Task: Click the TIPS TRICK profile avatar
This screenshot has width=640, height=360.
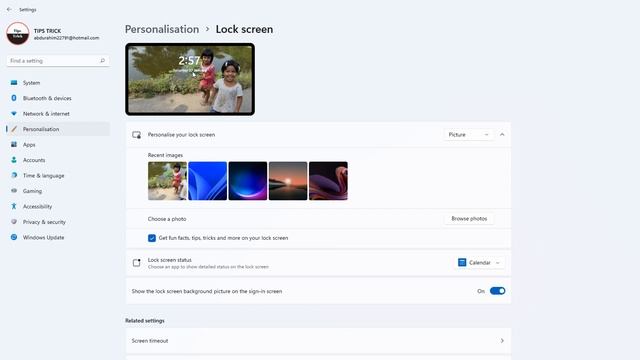Action: 18,33
